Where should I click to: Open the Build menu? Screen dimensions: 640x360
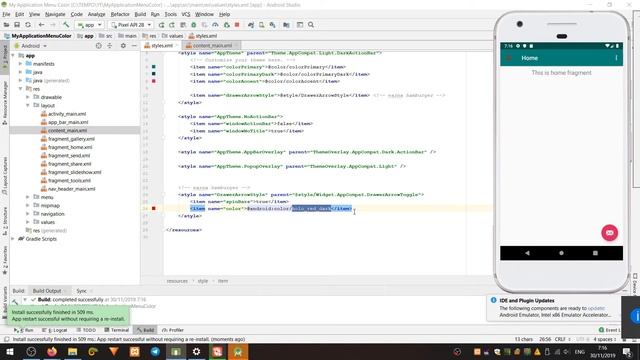click(x=140, y=14)
